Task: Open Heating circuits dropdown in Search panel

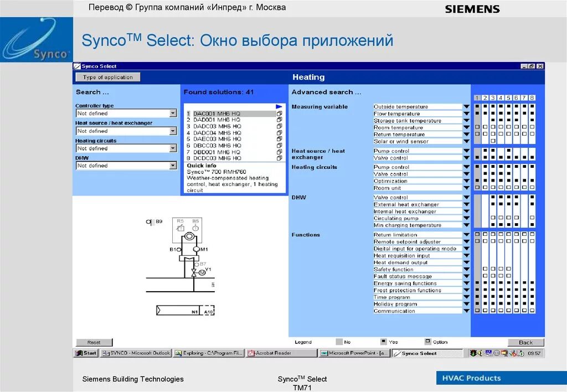Action: pyautogui.click(x=173, y=148)
